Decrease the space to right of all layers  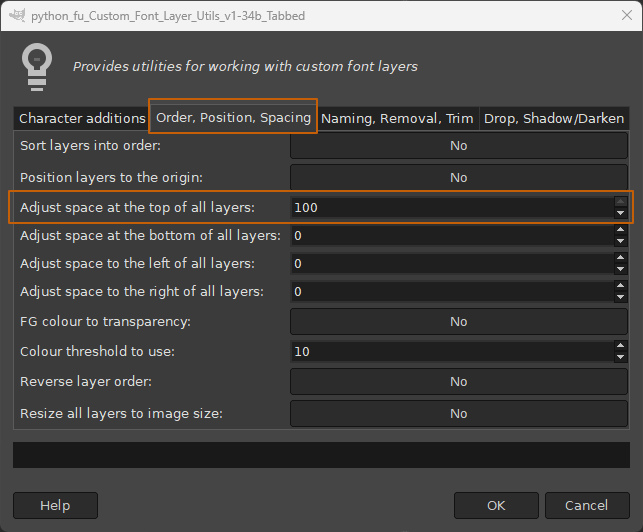tap(620, 297)
